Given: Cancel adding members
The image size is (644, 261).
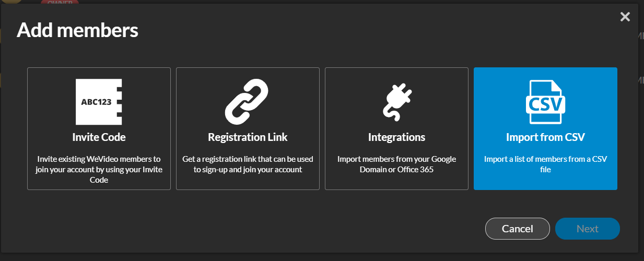Looking at the screenshot, I should [518, 229].
